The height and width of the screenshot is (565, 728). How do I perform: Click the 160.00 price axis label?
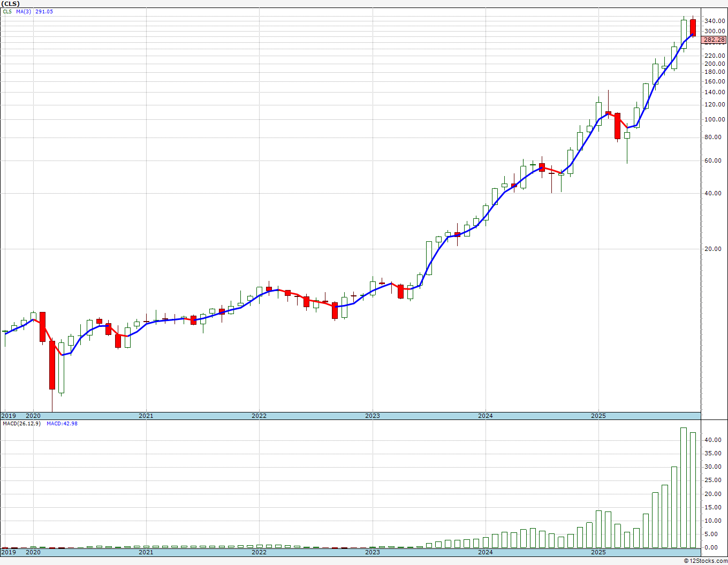point(715,82)
